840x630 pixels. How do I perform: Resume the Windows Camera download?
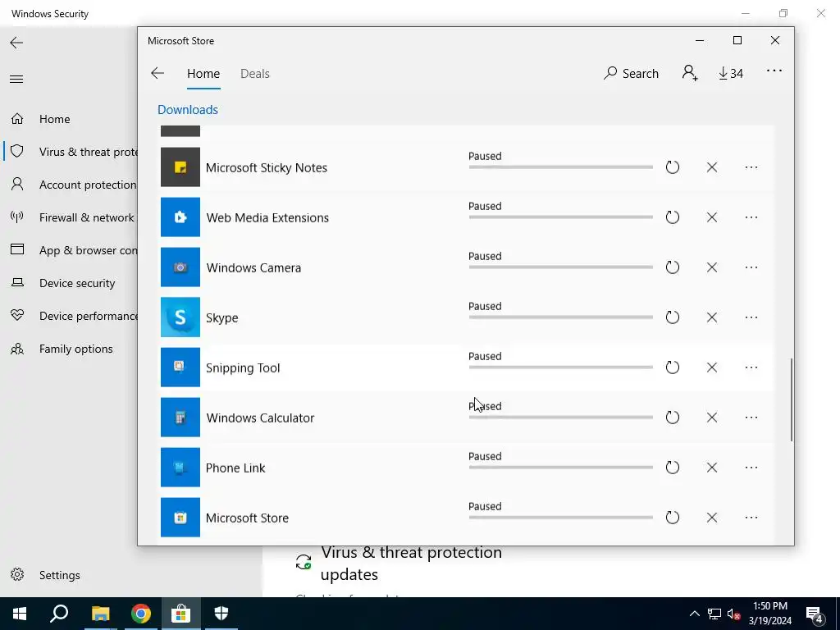[673, 267]
